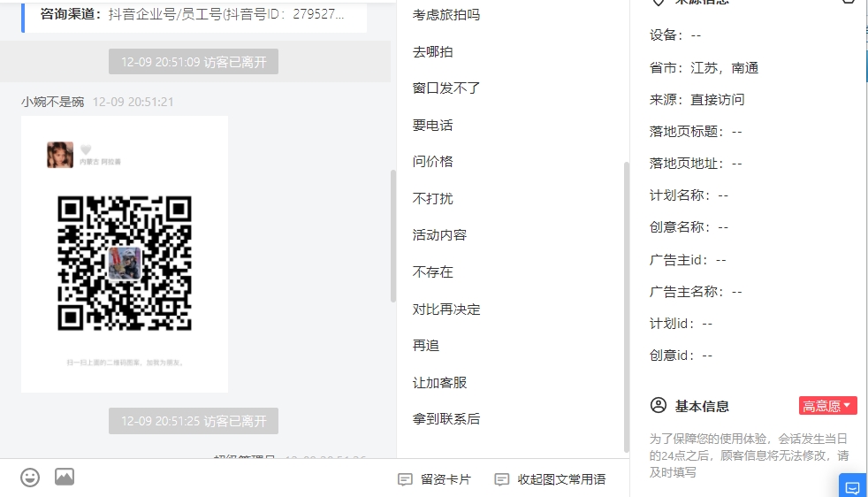Choose quick phrase 拿到联系后
Screen dimensions: 868x497
[446, 419]
